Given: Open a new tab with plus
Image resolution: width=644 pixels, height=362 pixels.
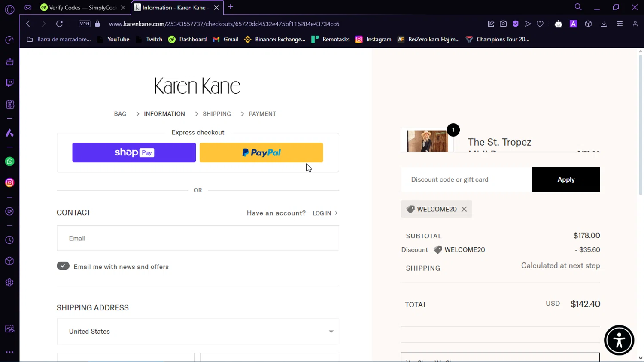Looking at the screenshot, I should coord(231,7).
